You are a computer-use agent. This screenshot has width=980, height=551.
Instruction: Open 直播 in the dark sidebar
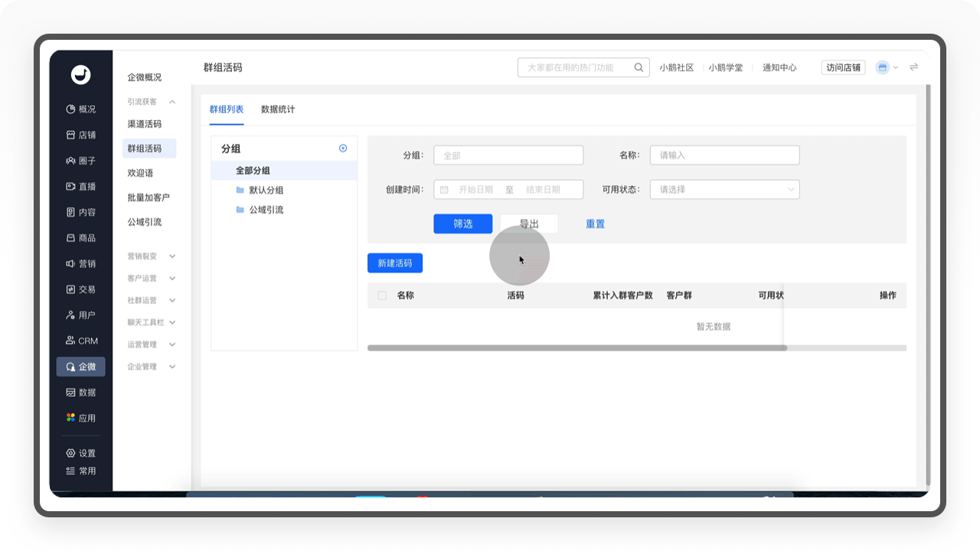(x=80, y=187)
